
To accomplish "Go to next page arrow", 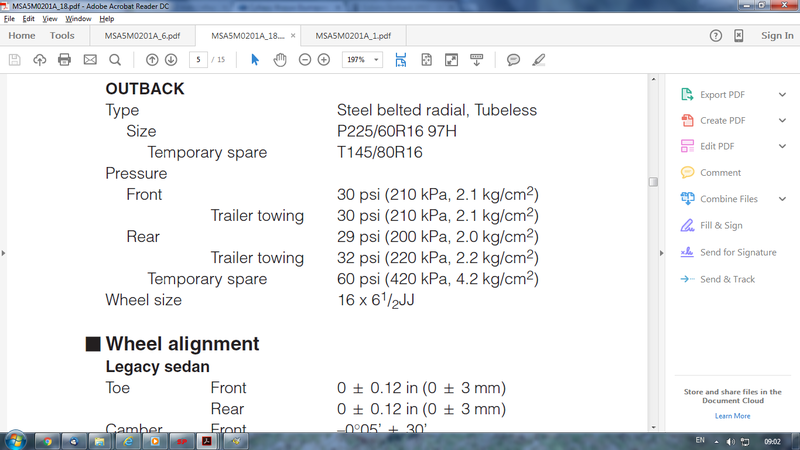I will pyautogui.click(x=171, y=60).
